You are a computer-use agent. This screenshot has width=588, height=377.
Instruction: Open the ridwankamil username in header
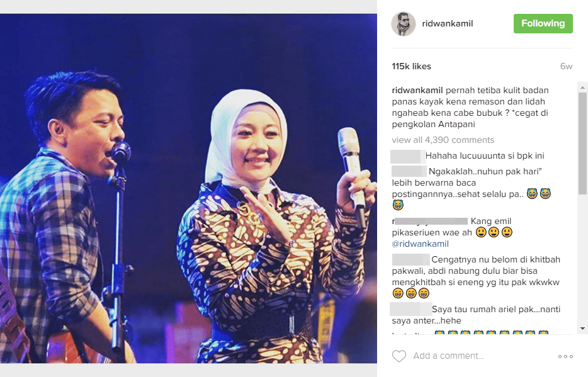point(448,24)
